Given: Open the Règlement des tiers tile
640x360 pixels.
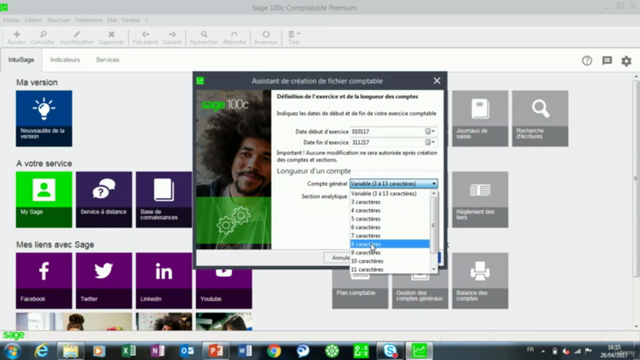Looking at the screenshot, I should [x=480, y=199].
